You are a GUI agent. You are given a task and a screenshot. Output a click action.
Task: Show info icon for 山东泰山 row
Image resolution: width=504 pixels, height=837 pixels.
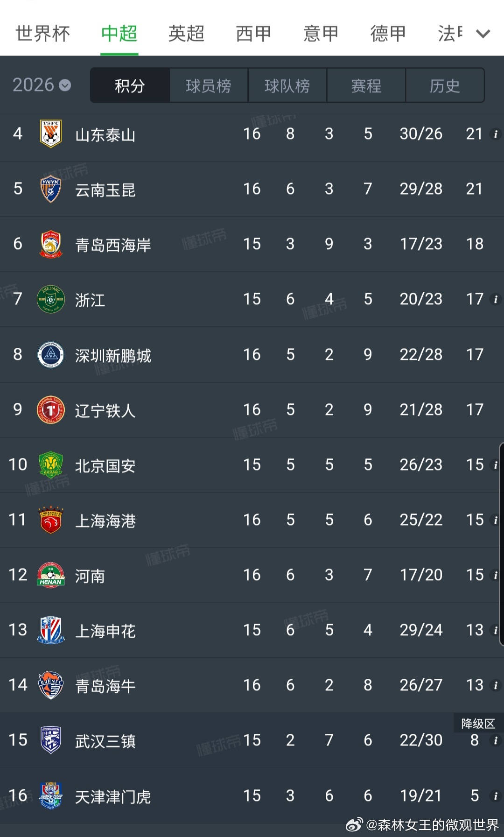[496, 134]
